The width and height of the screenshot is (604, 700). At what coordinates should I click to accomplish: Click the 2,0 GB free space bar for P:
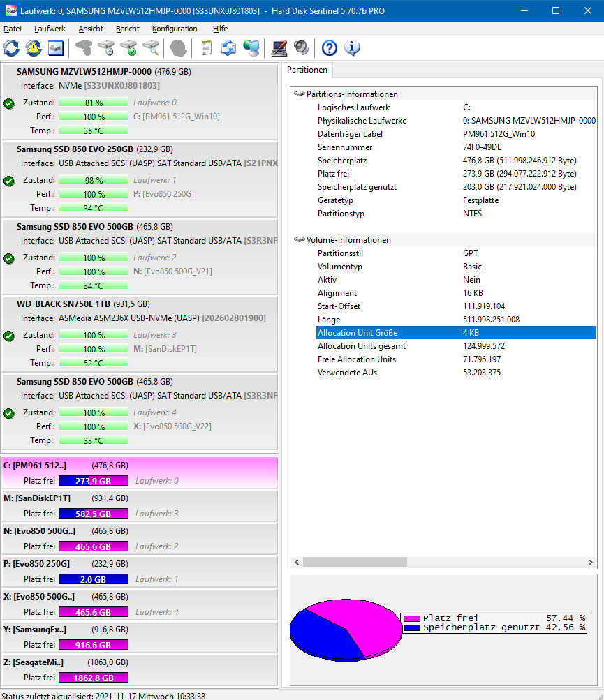[94, 579]
